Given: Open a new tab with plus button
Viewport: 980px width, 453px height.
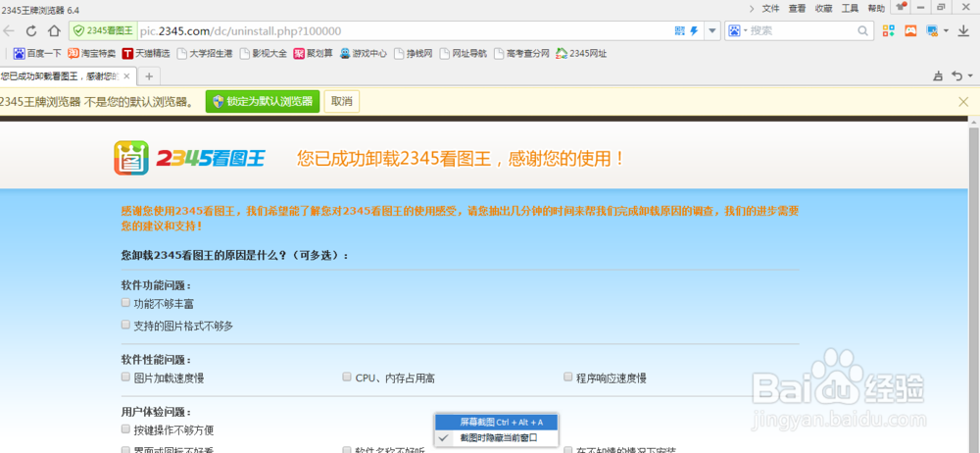Looking at the screenshot, I should 149,76.
